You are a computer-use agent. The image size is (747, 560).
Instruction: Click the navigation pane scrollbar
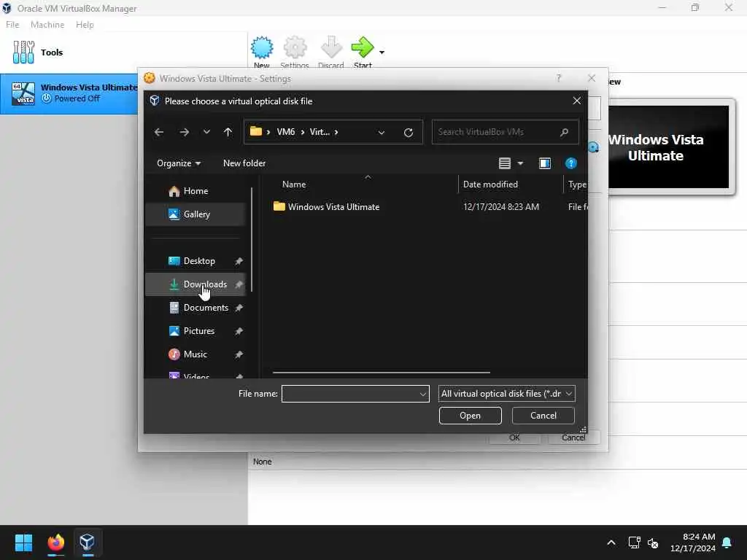pos(252,239)
